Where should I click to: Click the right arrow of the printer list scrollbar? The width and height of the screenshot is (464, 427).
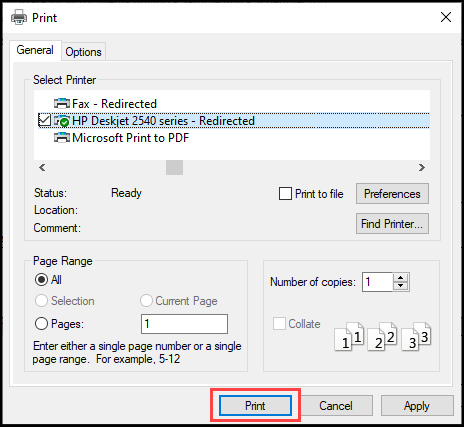422,167
